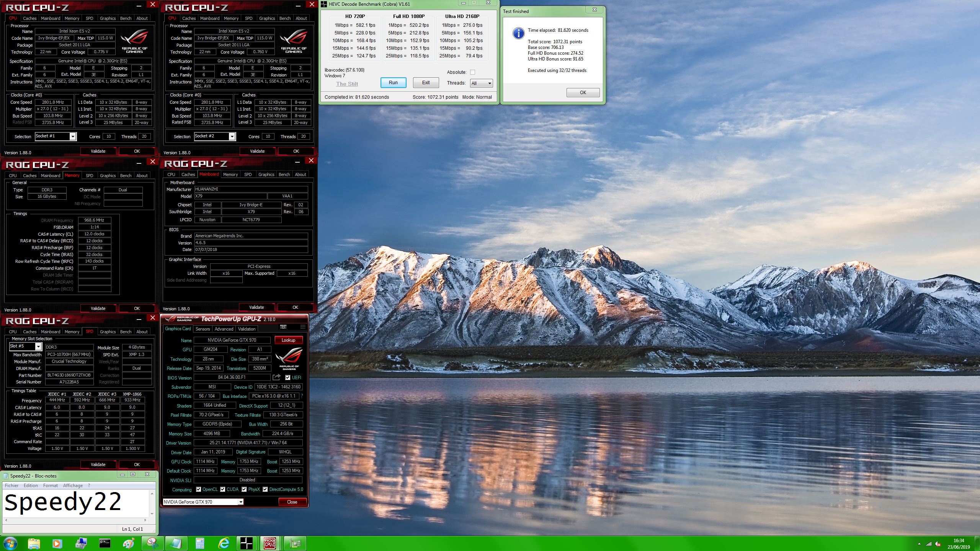Open the Threads All dropdown
The height and width of the screenshot is (551, 980).
[481, 83]
